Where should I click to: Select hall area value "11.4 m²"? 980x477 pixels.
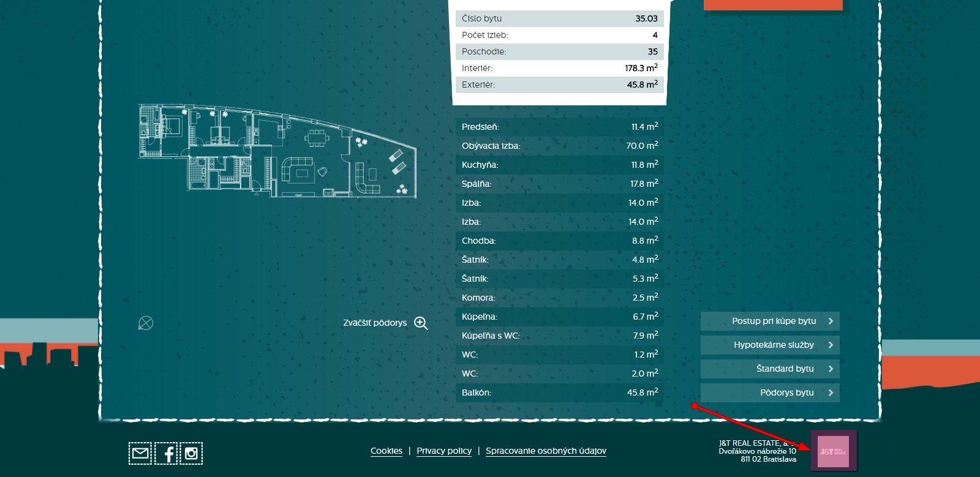pos(645,126)
